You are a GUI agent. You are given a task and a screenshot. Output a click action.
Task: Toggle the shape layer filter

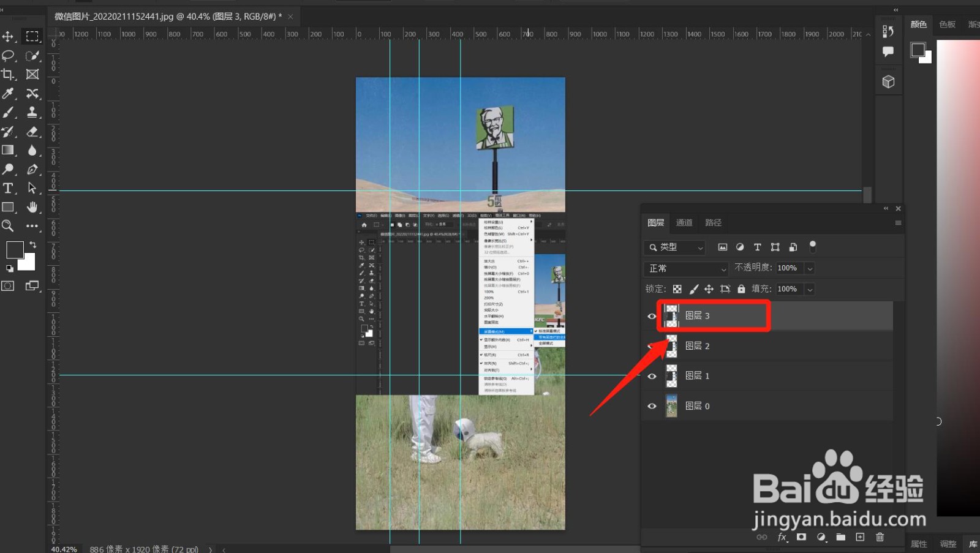[x=775, y=247]
